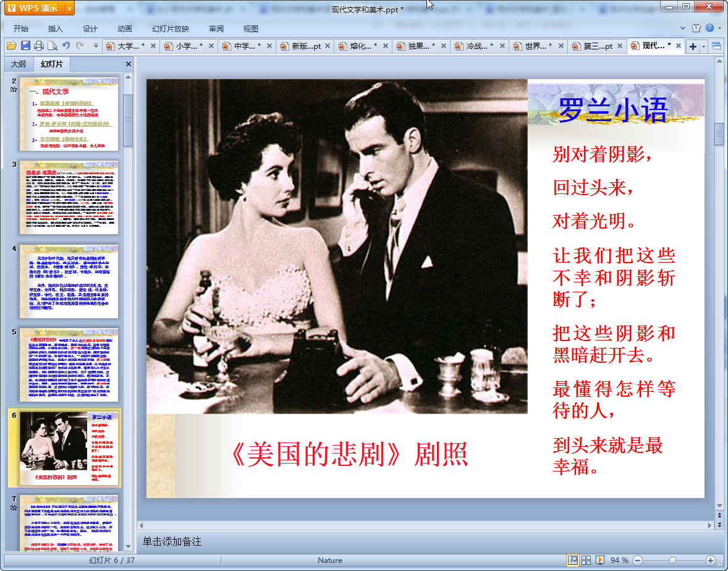Click the plus button to add new document tab
Viewport: 728px width, 571px height.
coord(693,46)
